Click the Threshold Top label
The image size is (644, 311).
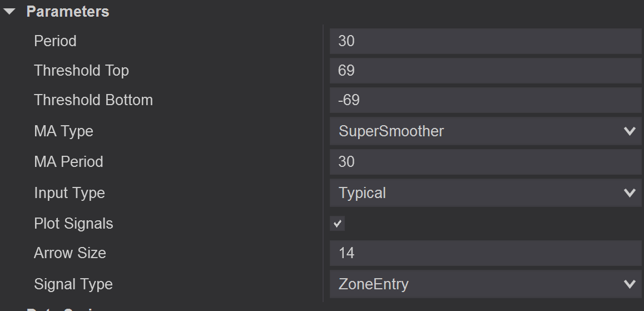(81, 71)
